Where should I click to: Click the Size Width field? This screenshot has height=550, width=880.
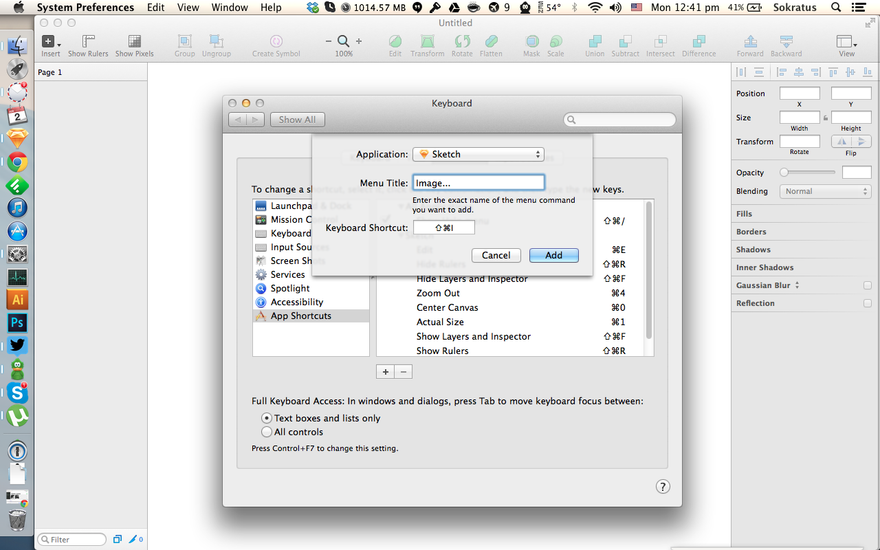(x=799, y=117)
